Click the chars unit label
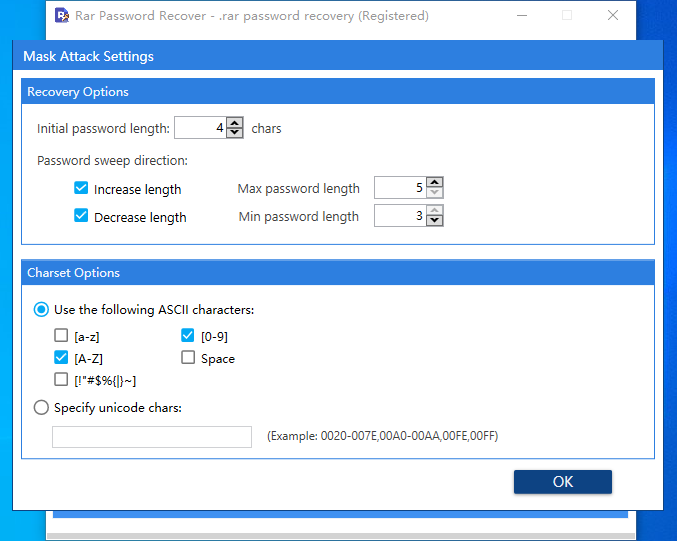677x541 pixels. tap(266, 129)
